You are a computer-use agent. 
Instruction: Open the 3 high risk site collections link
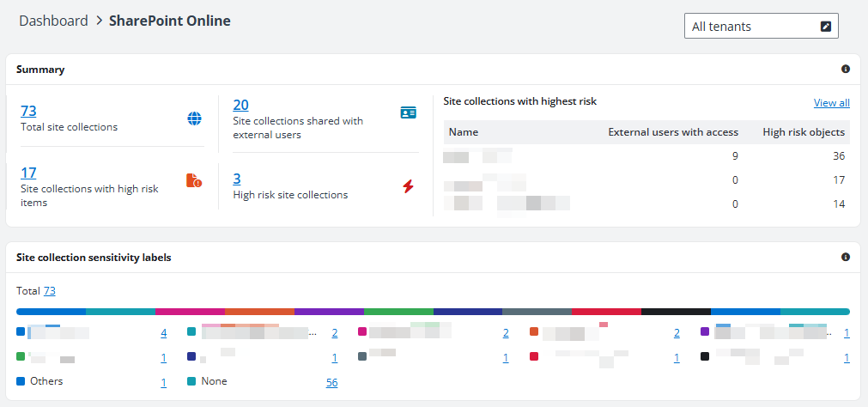pyautogui.click(x=237, y=179)
